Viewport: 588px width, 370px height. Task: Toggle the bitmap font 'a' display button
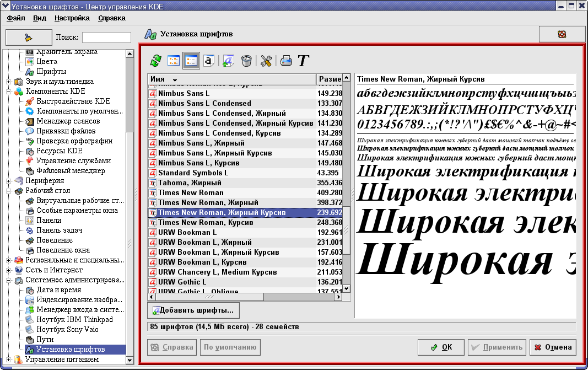[208, 61]
